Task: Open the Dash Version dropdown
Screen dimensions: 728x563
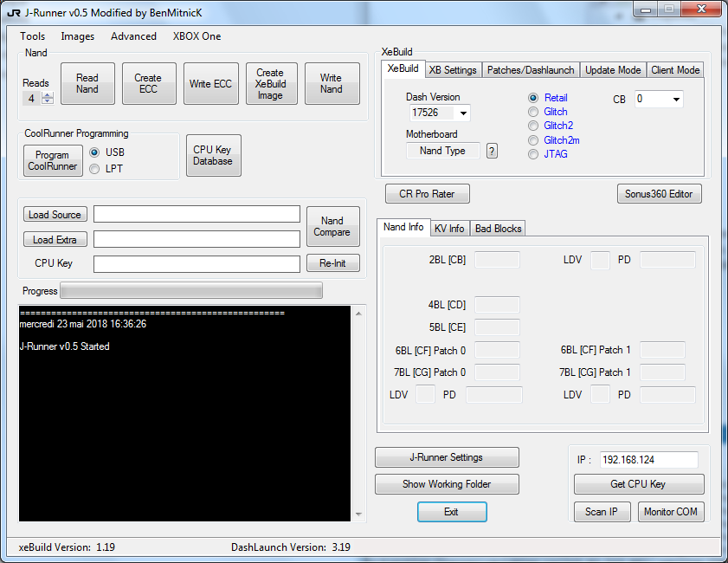Action: pyautogui.click(x=463, y=113)
